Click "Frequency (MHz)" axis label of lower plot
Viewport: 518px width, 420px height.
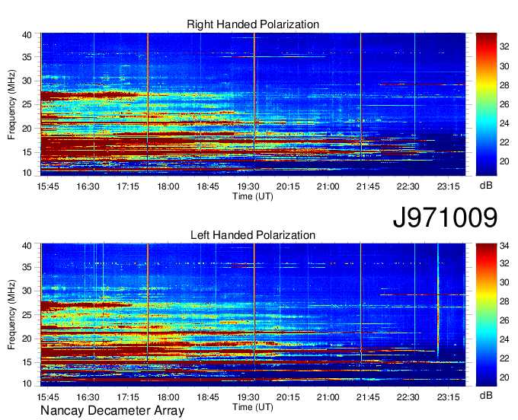[11, 315]
